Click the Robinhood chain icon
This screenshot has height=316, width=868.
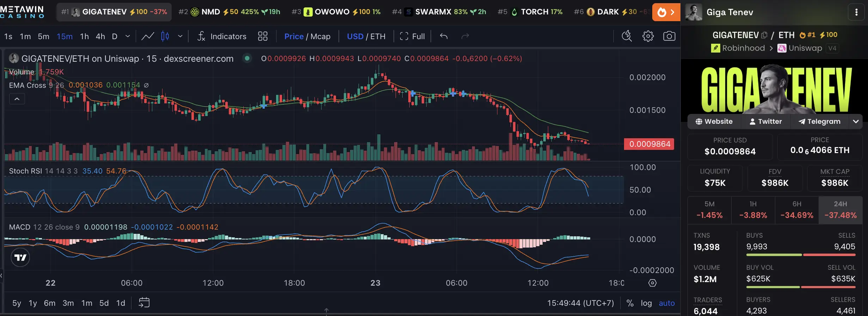[716, 48]
